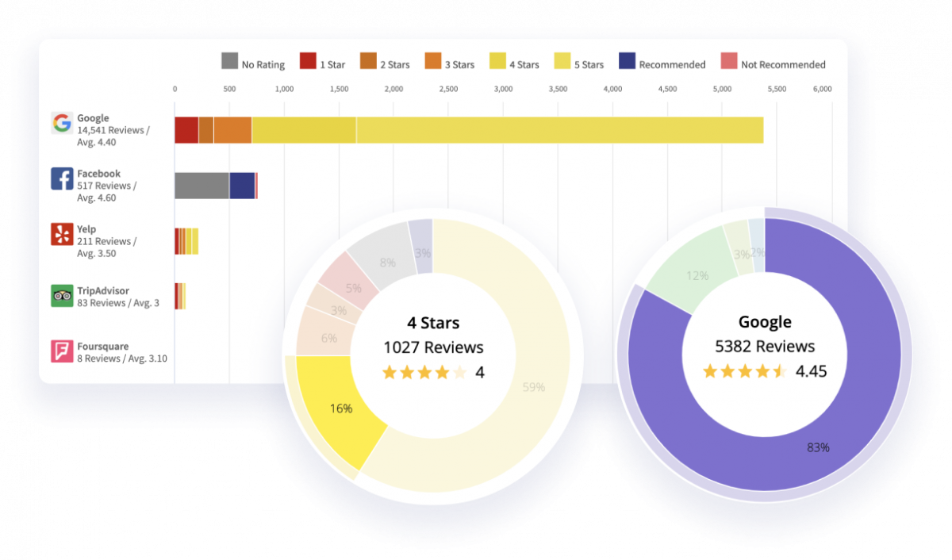Open the TripAdvisor owl logo icon
The image size is (952, 560).
62,296
